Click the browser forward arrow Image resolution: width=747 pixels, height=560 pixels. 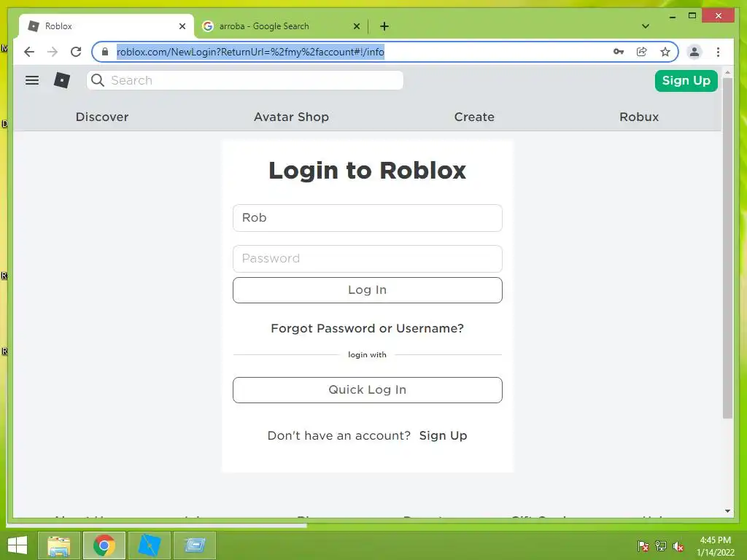53,52
